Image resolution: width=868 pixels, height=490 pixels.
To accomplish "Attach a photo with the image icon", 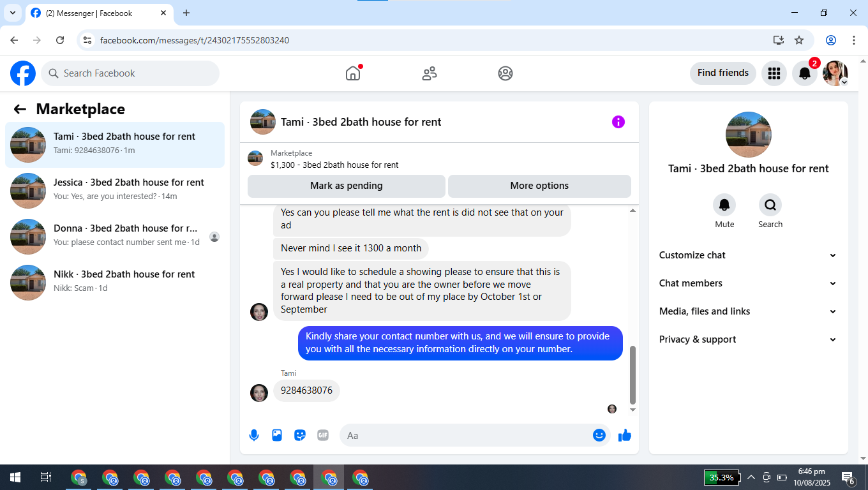I will click(277, 435).
